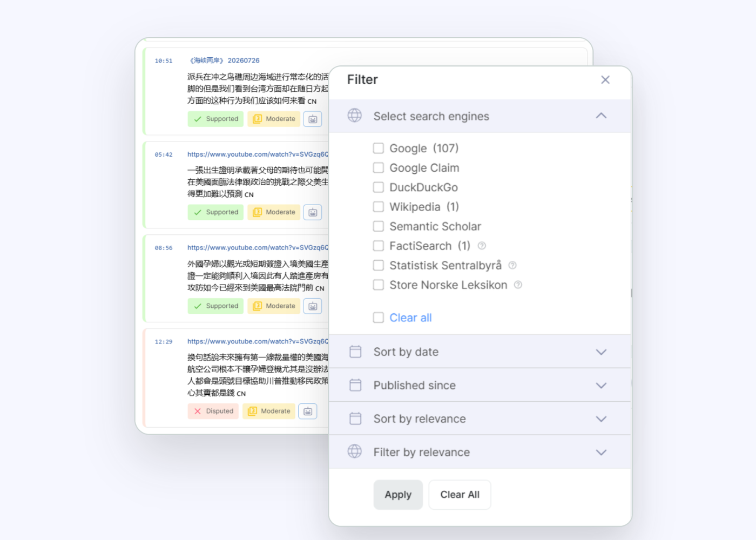Open help icon next to FactiSearch
This screenshot has width=756, height=540.
482,246
